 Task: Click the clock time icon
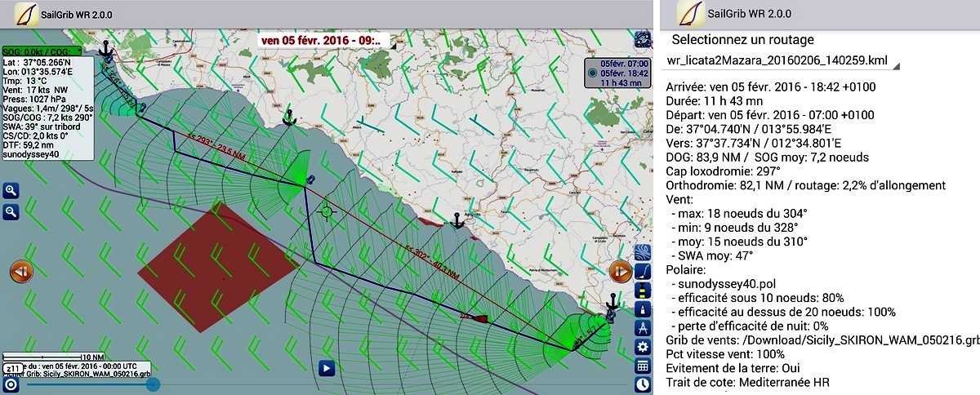[643, 384]
